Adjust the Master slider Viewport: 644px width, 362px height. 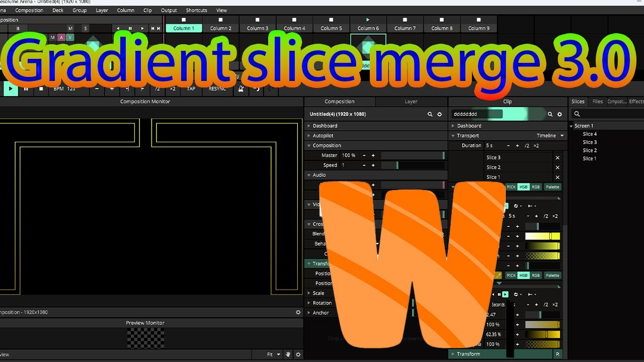click(x=413, y=155)
